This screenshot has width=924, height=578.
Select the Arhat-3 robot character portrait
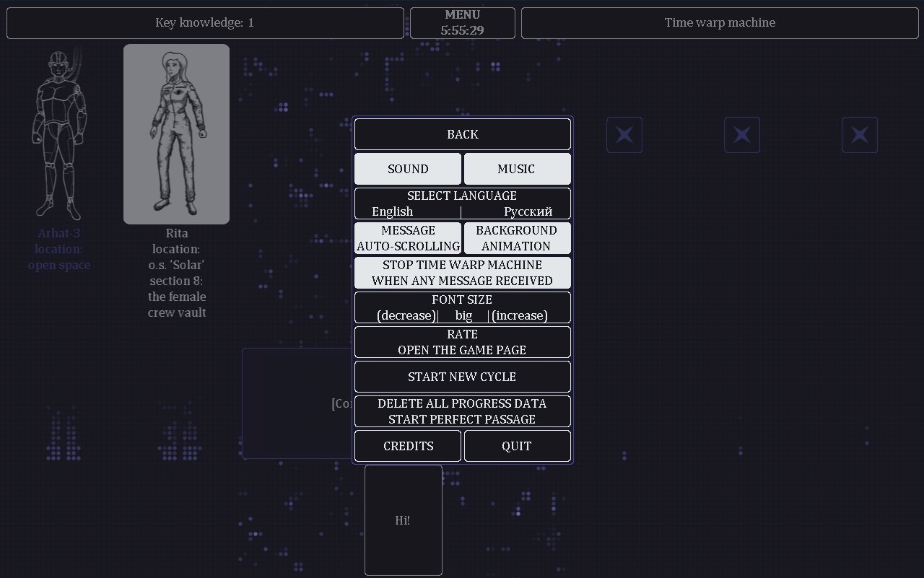tap(59, 134)
